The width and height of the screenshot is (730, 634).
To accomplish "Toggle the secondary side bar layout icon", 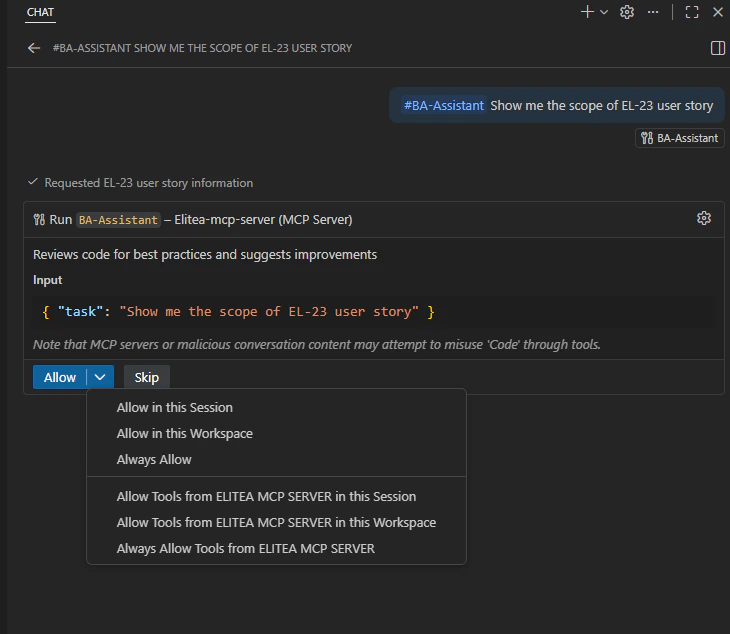I will [717, 48].
